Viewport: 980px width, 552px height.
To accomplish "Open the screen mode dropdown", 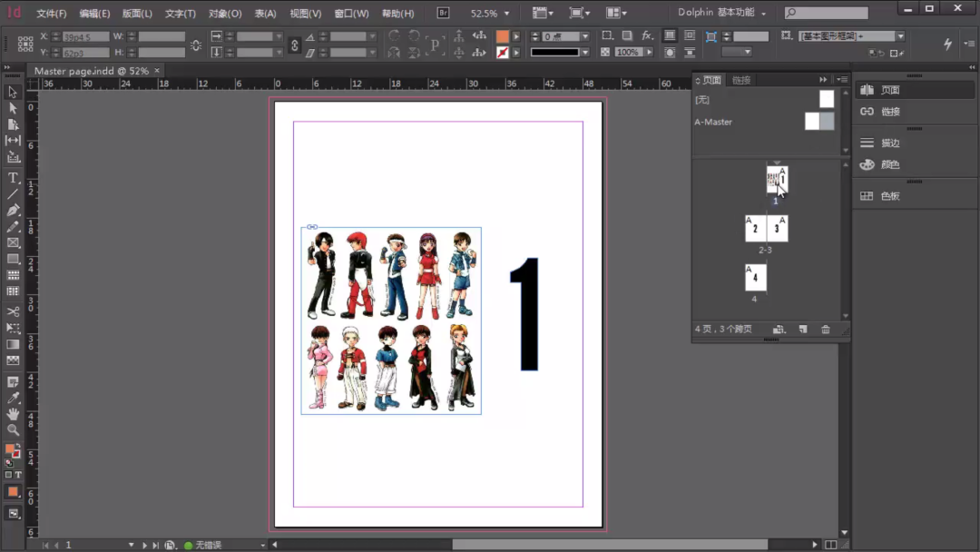I will tap(579, 13).
